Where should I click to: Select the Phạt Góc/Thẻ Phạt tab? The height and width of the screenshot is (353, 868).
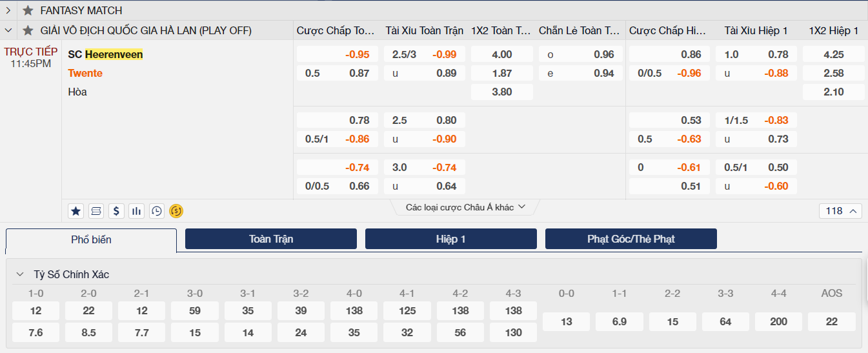pyautogui.click(x=631, y=239)
